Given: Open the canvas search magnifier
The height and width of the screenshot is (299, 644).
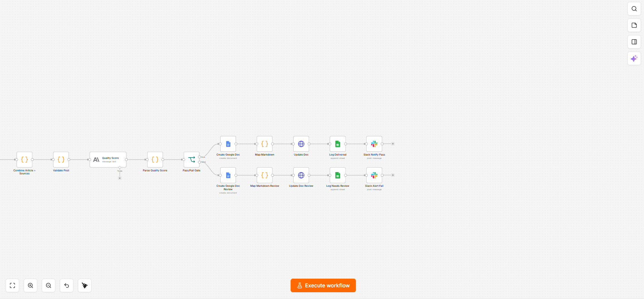Looking at the screenshot, I should tap(634, 9).
